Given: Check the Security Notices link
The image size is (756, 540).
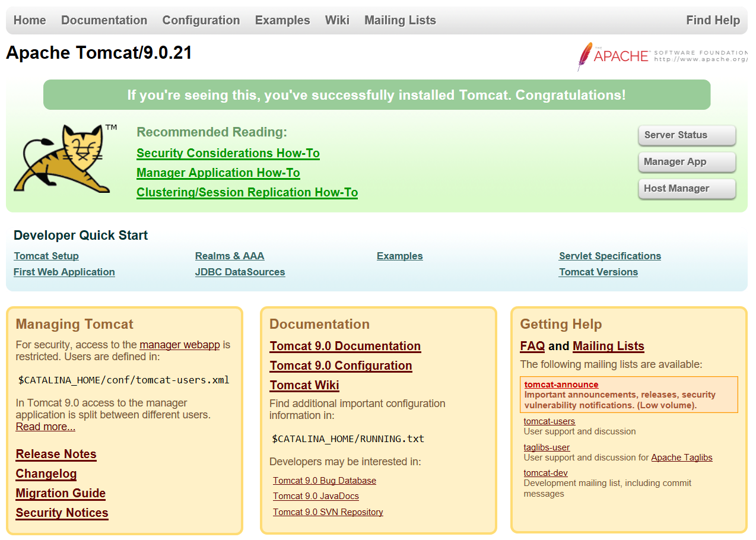Looking at the screenshot, I should [62, 513].
